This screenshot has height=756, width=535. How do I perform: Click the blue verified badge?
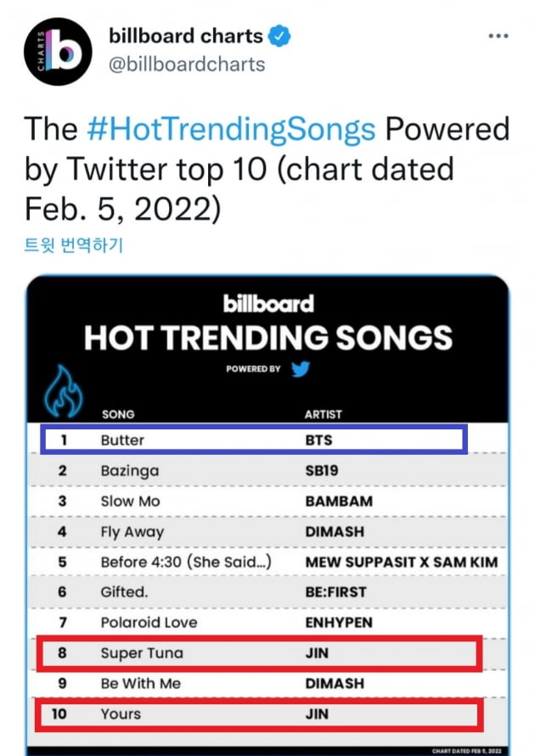pos(279,36)
